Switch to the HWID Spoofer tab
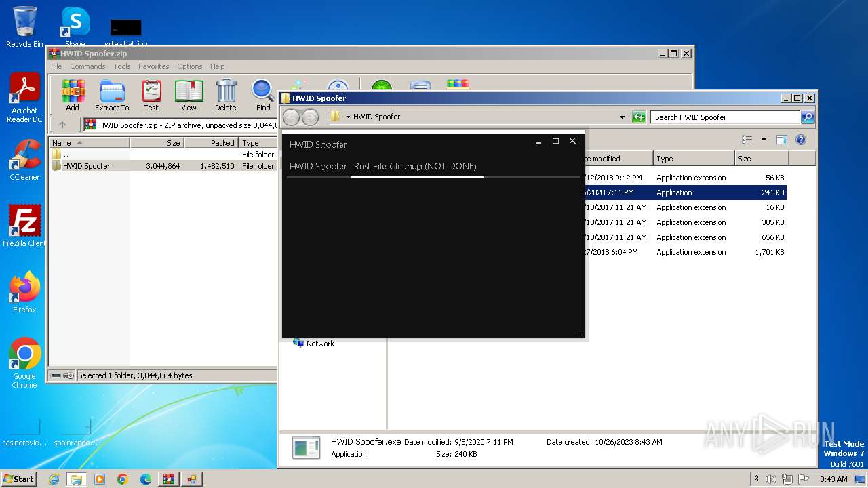 coord(318,166)
